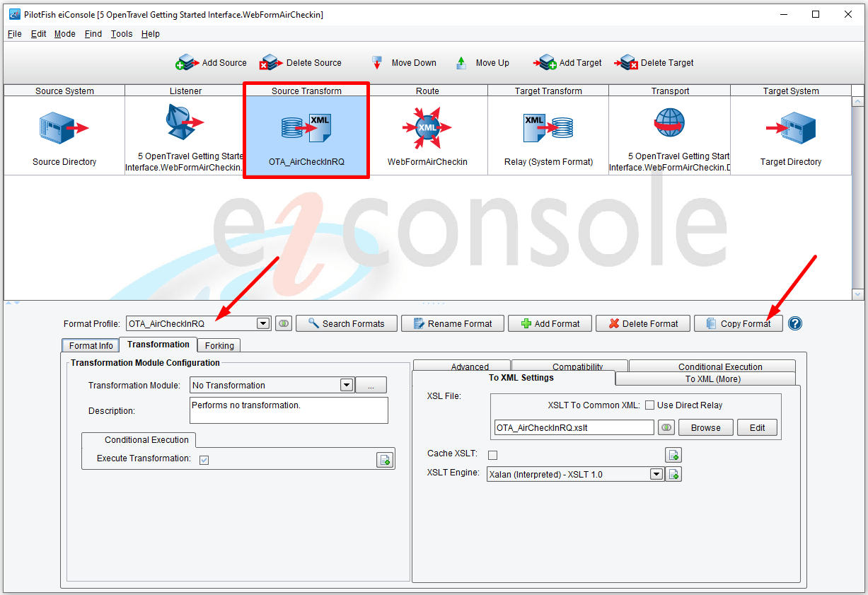Viewport: 868px width, 595px height.
Task: Click the Add Format button
Action: tap(550, 323)
